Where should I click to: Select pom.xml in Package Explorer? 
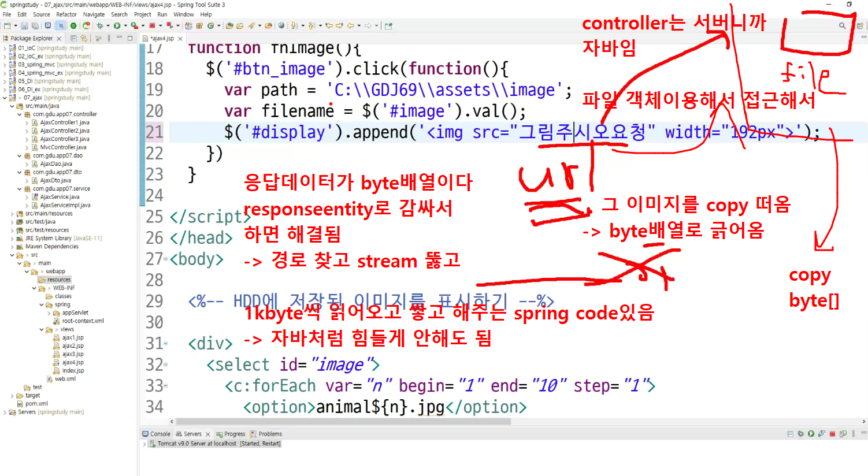32,404
